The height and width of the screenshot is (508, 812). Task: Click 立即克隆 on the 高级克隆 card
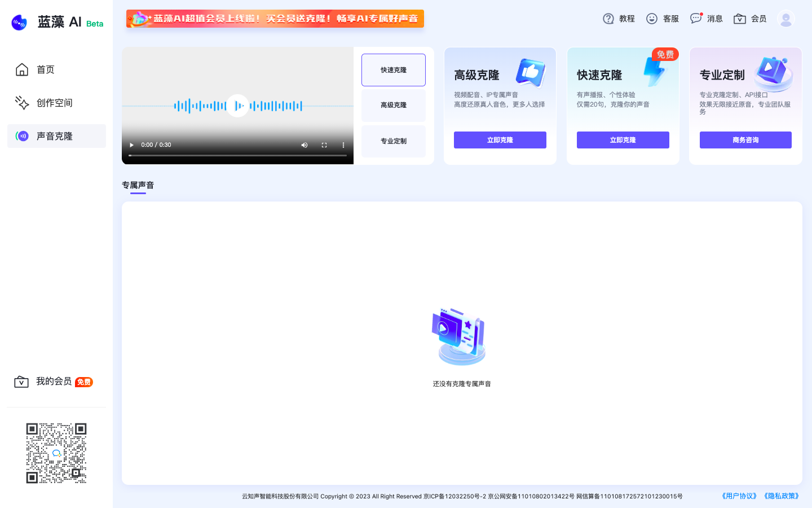(x=500, y=139)
